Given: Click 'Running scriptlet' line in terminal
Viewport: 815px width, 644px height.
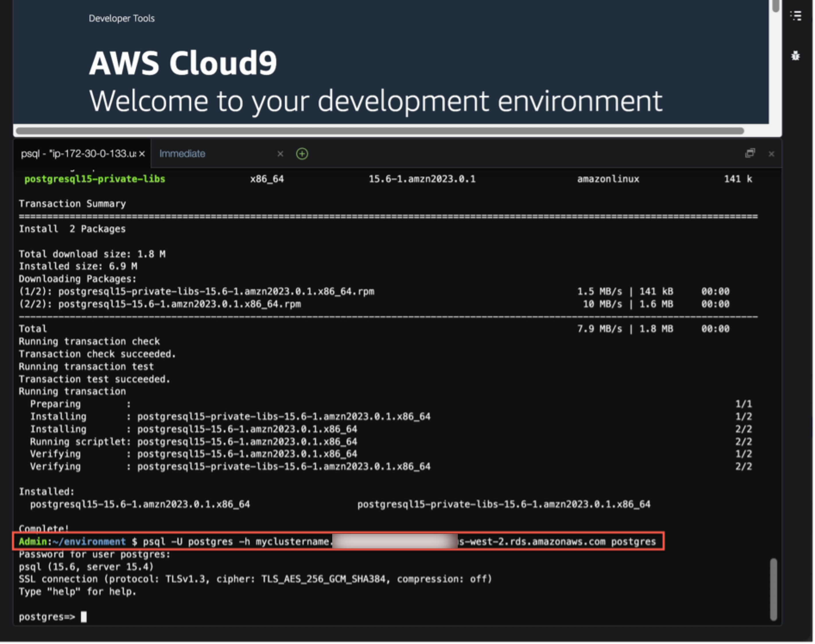Looking at the screenshot, I should click(391, 441).
